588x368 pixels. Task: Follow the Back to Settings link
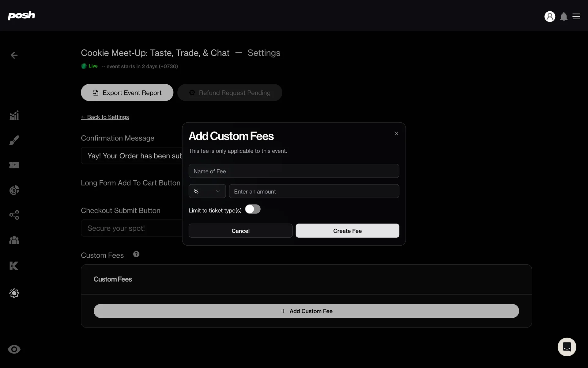[x=105, y=117]
